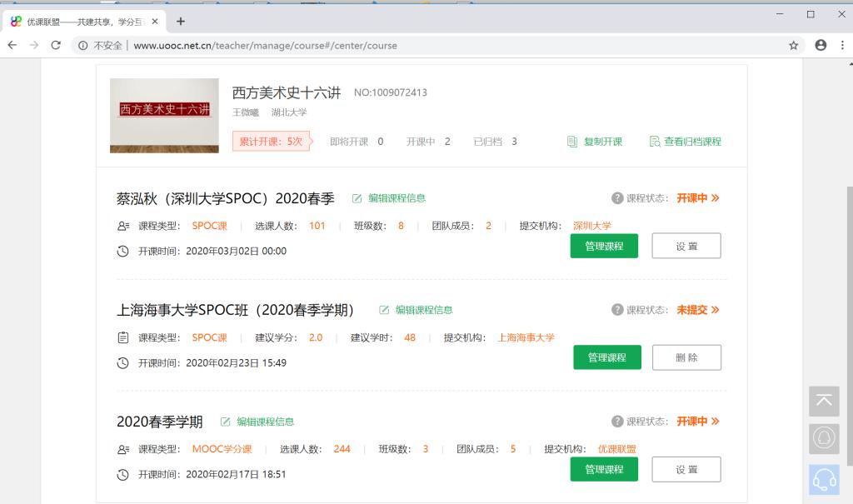Click the 开课中 2 counter
This screenshot has height=504, width=853.
[428, 142]
